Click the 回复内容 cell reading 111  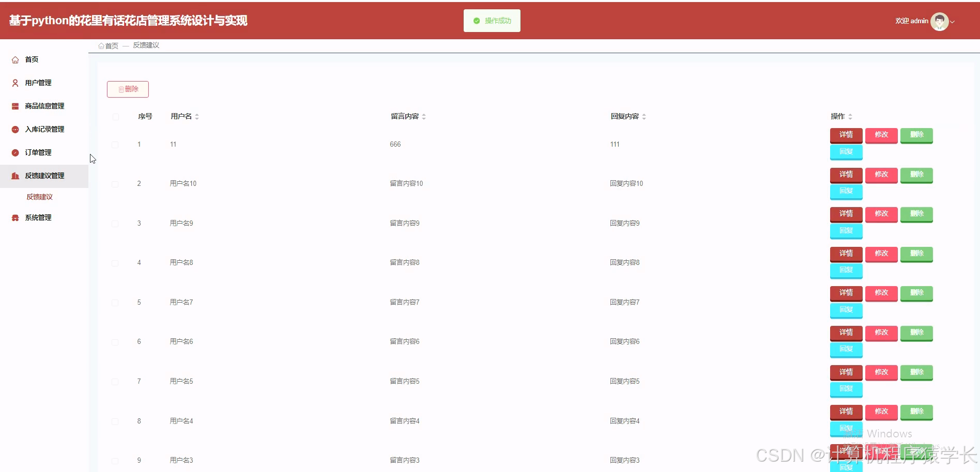(615, 145)
